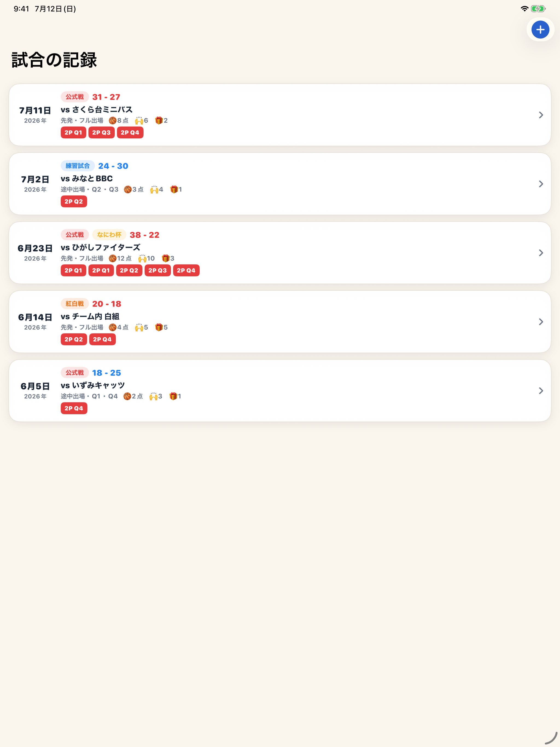This screenshot has height=747, width=560.
Task: Click the 38 - 22 score
Action: point(145,235)
